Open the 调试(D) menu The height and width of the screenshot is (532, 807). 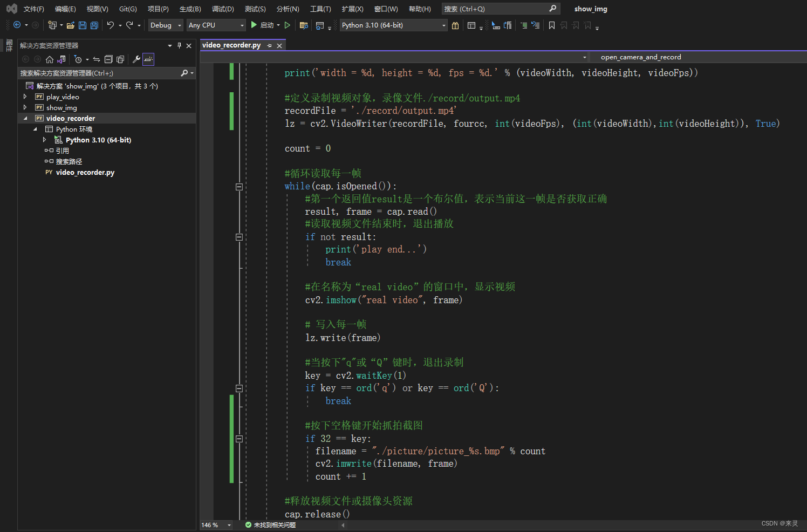[222, 8]
